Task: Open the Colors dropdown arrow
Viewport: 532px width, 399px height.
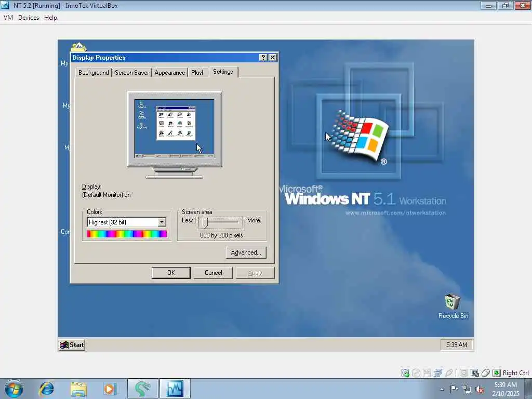Action: (x=162, y=222)
